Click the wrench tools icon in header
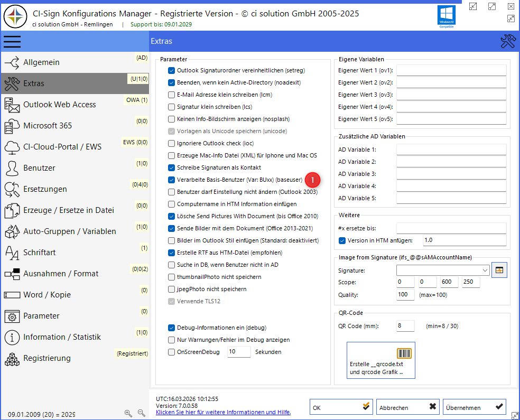 (x=507, y=41)
